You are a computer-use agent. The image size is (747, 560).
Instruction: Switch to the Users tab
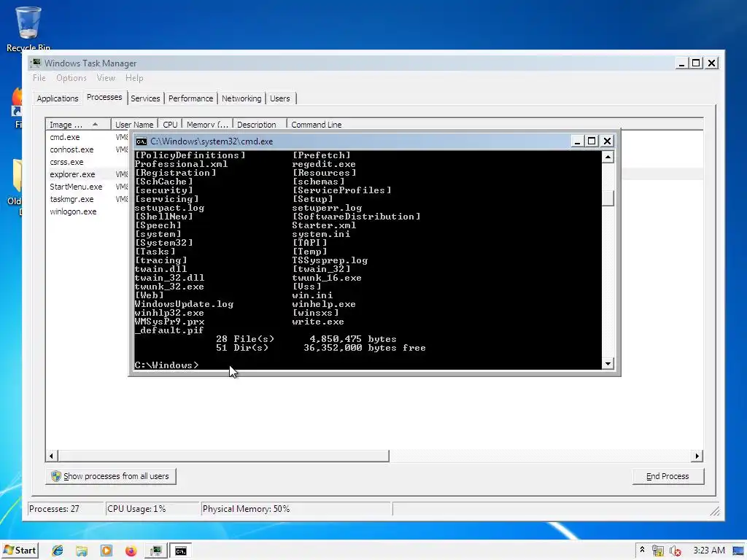(x=280, y=98)
